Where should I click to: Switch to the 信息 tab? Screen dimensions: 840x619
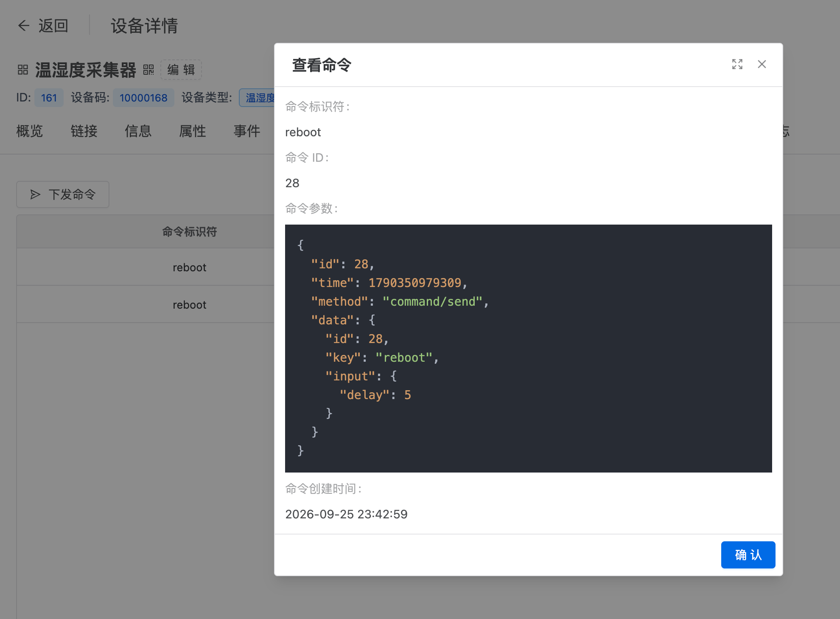(138, 131)
